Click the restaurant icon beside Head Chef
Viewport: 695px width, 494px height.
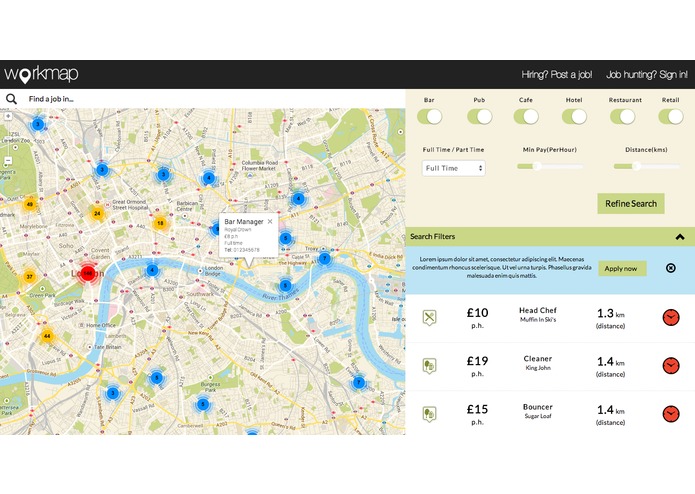(429, 317)
